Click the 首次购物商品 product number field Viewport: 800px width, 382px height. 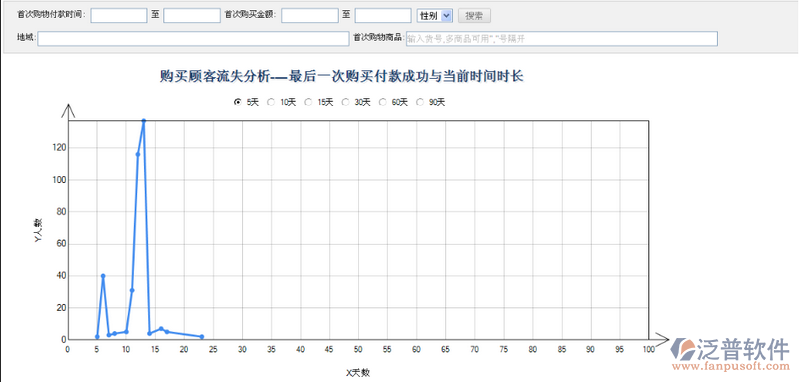pos(562,39)
